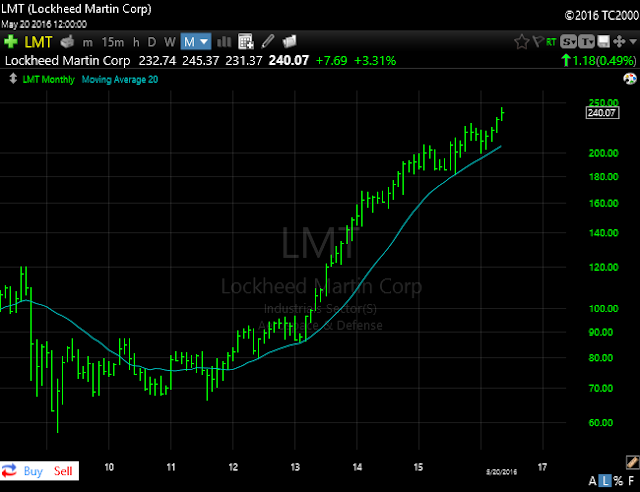The height and width of the screenshot is (492, 640).
Task: Click the 5/20/2016 date label
Action: [501, 472]
